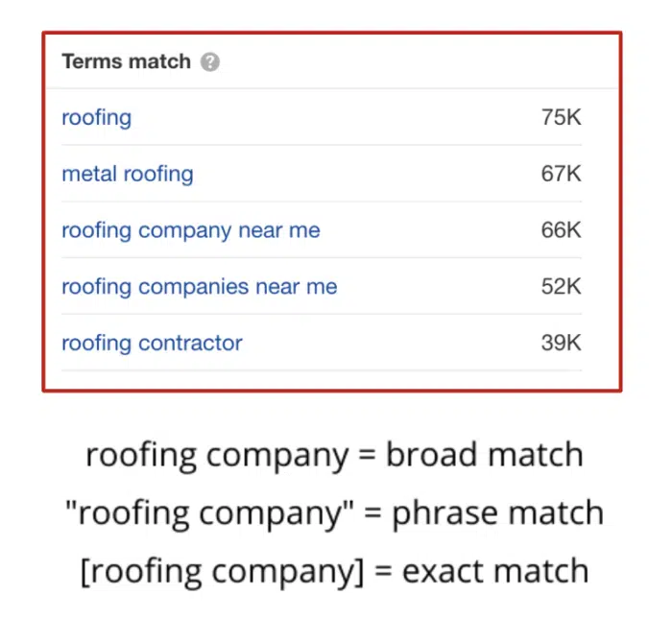This screenshot has height=619, width=672.
Task: Click the help icon beside Terms match
Action: (210, 62)
